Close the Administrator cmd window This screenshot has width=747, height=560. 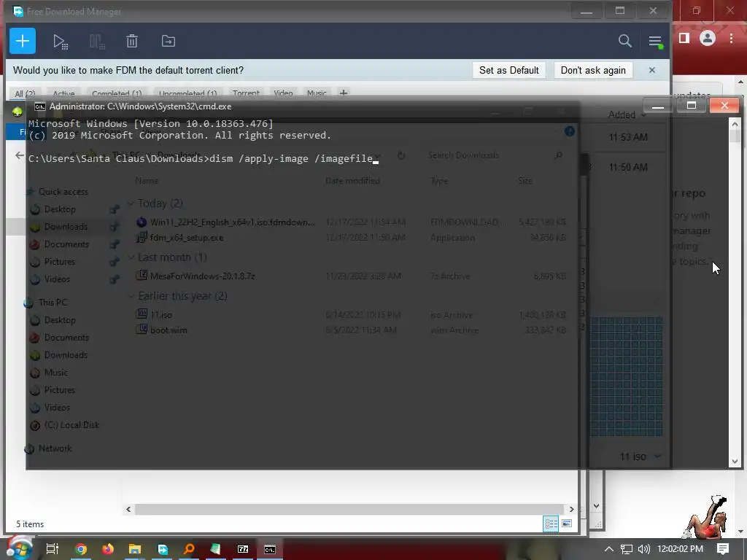point(724,106)
